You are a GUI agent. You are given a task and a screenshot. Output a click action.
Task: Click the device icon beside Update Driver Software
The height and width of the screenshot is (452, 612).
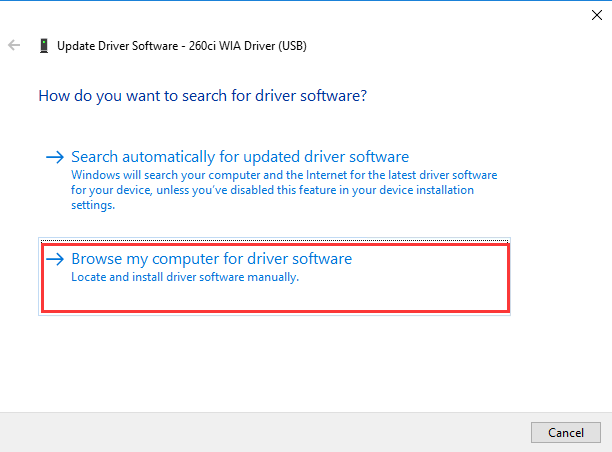(x=44, y=46)
